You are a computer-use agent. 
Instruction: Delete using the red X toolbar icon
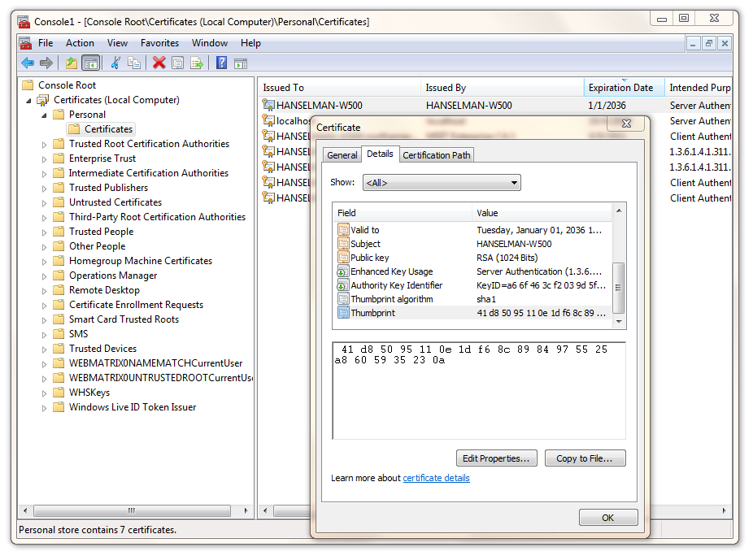pyautogui.click(x=159, y=63)
